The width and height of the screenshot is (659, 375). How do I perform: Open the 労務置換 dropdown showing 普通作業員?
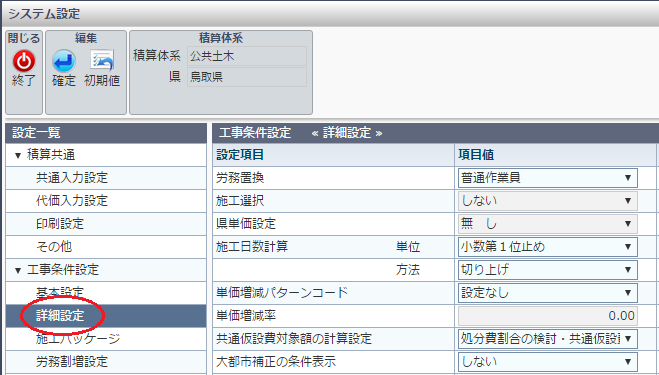548,178
